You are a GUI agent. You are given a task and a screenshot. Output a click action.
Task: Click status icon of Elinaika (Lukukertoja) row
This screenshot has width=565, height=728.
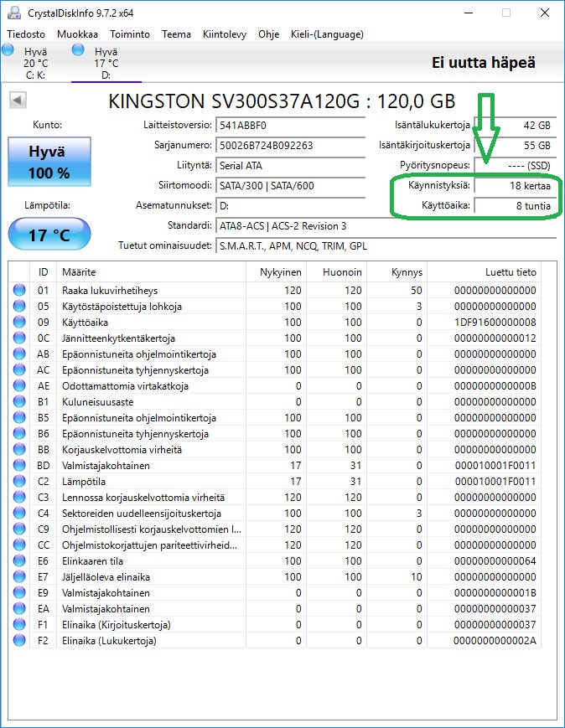(19, 641)
